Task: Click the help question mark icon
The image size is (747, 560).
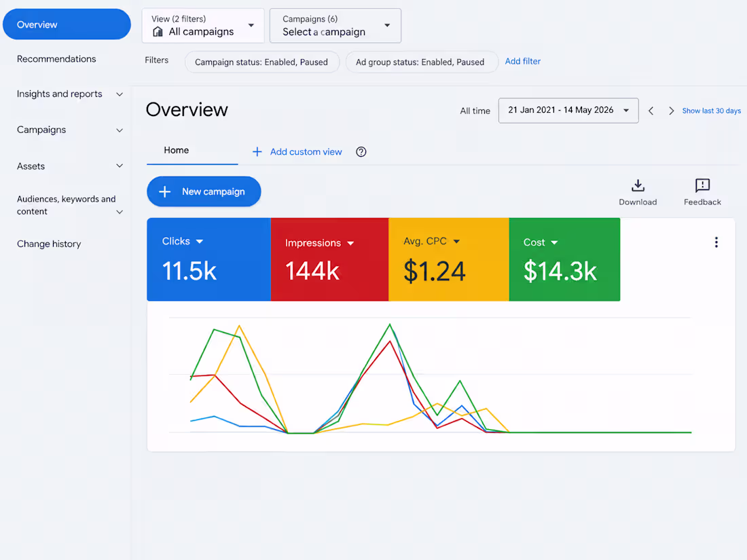Action: coord(361,152)
